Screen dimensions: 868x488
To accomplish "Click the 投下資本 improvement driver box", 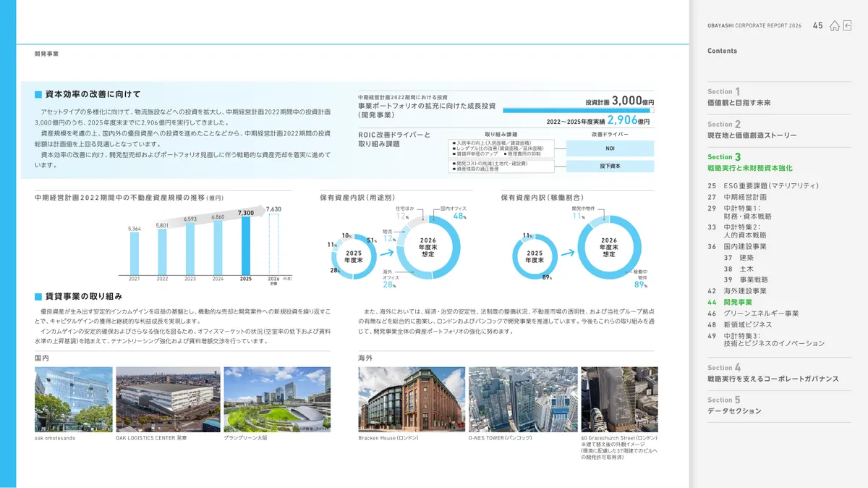I will click(x=610, y=167).
